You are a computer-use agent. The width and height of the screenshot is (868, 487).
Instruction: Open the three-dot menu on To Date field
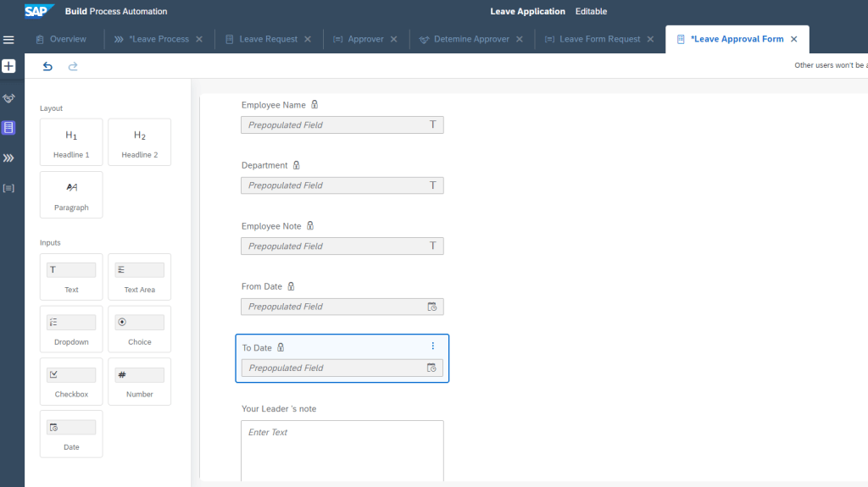432,346
